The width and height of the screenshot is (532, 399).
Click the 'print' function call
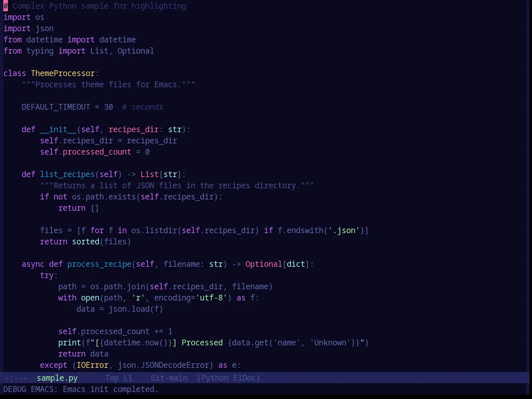point(69,342)
